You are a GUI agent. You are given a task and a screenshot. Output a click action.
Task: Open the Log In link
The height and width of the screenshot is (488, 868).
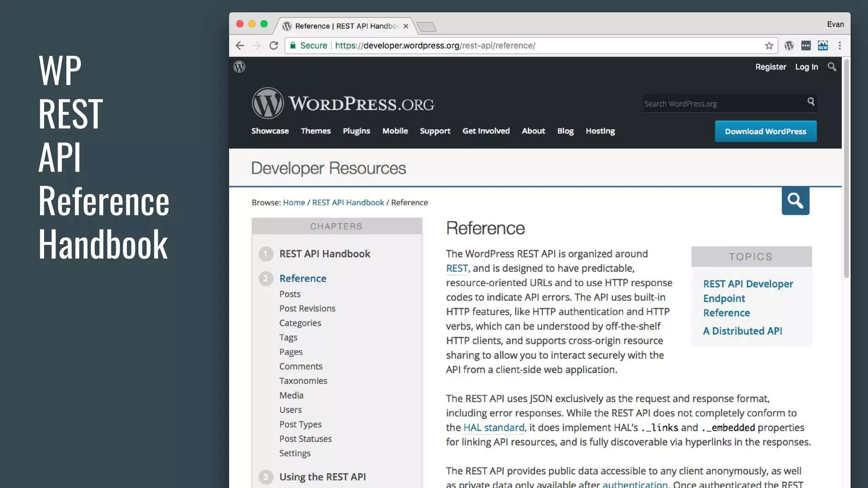point(807,67)
